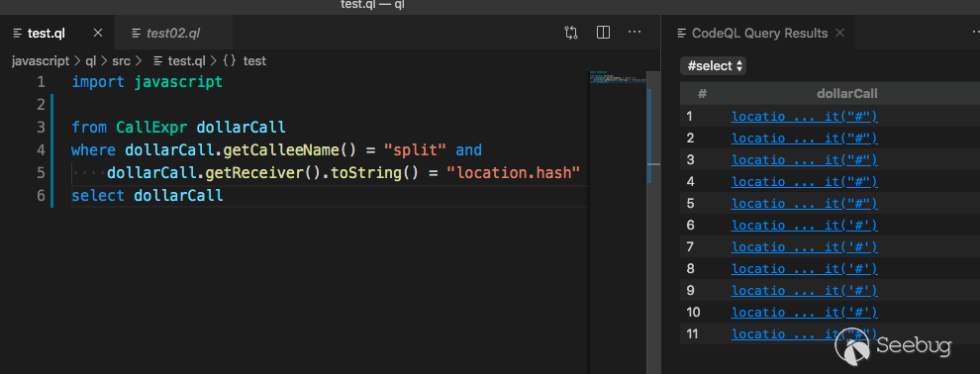Click line number 1 in gutter

(41, 82)
